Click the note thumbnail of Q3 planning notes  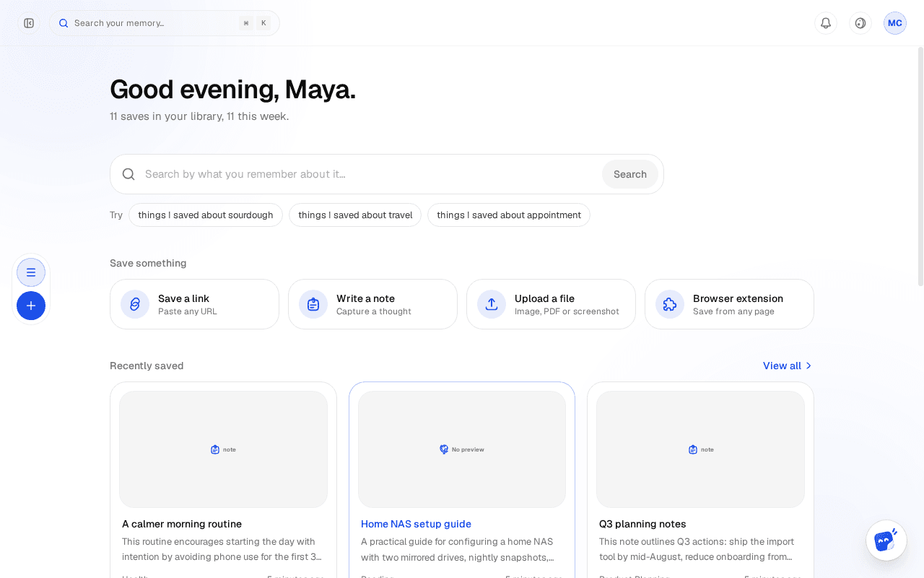click(x=700, y=449)
